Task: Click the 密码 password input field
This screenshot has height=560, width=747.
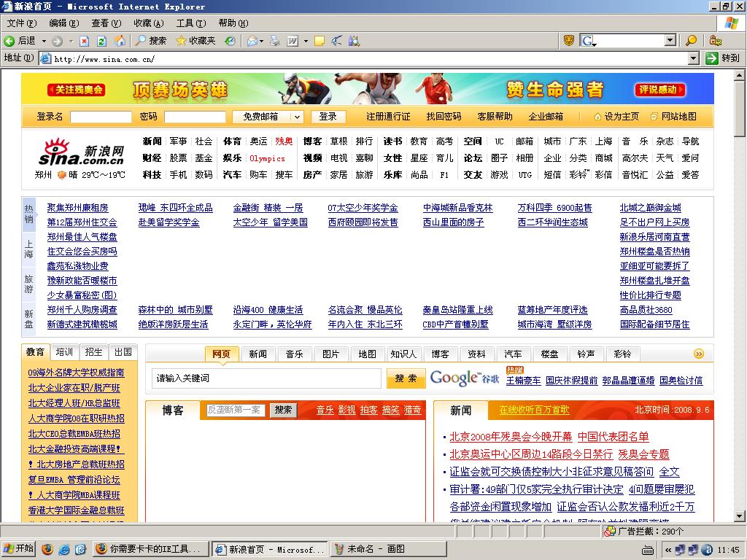Action: 195,117
